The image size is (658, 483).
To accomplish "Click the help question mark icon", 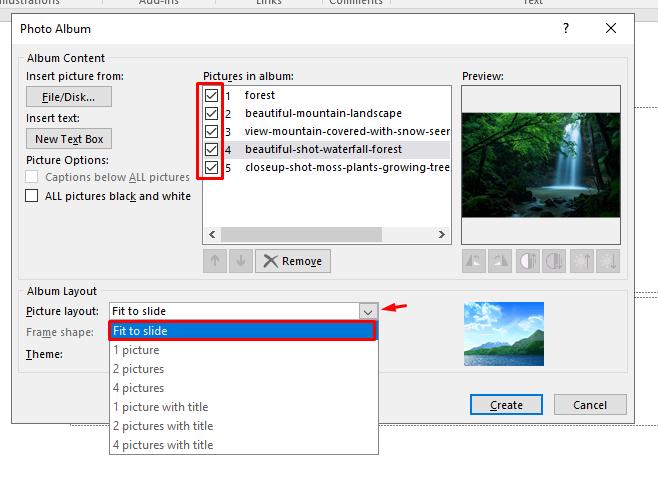I will point(566,29).
